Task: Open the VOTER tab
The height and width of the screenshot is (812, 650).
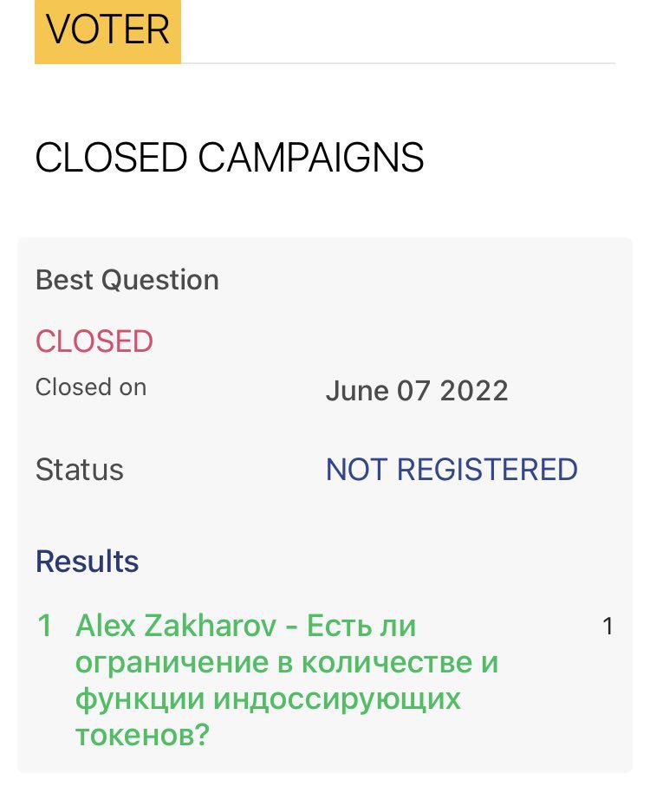Action: (x=107, y=31)
